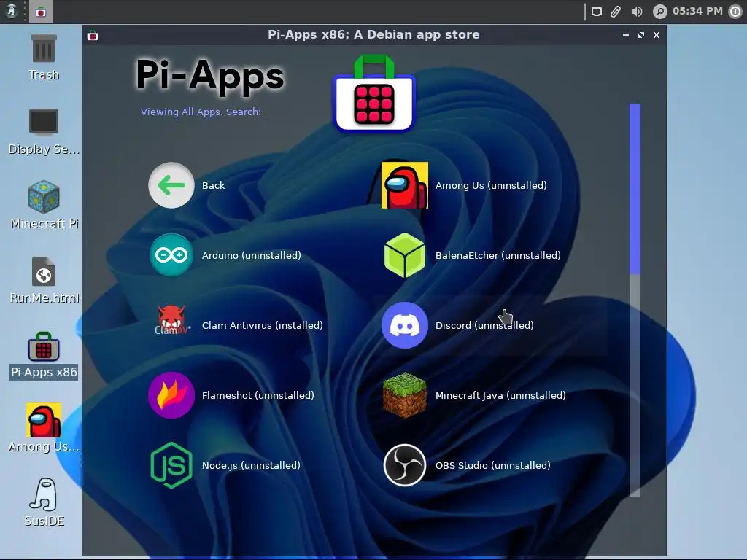Click the Pi-Apps title heading

click(x=210, y=75)
